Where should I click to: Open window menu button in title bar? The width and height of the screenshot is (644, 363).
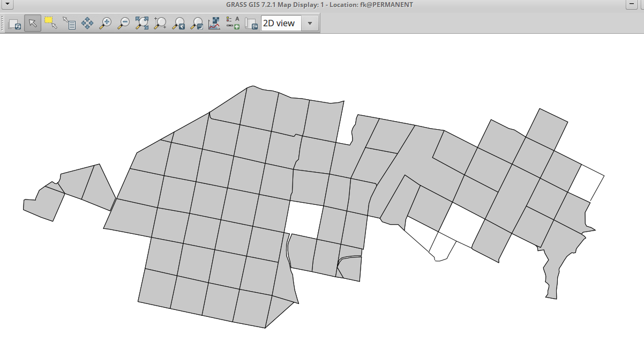[8, 4]
